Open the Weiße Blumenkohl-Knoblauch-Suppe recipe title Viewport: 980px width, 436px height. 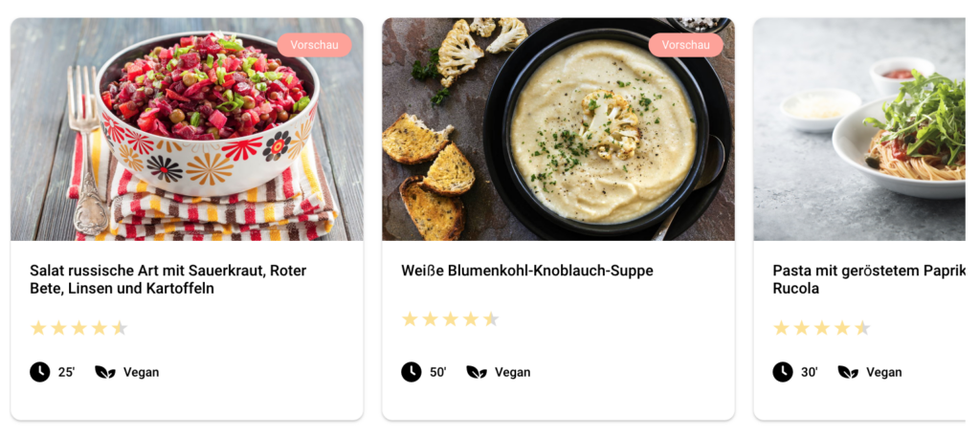[527, 271]
